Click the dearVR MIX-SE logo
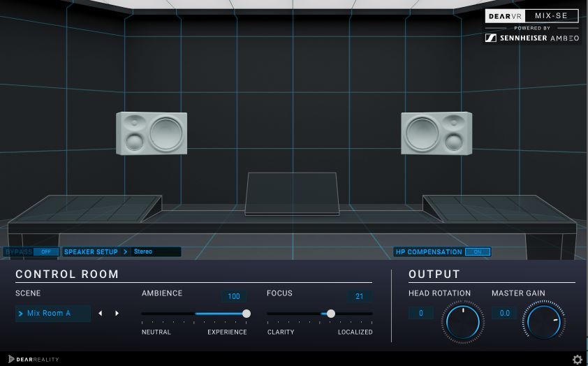The height and width of the screenshot is (366, 588). point(532,16)
